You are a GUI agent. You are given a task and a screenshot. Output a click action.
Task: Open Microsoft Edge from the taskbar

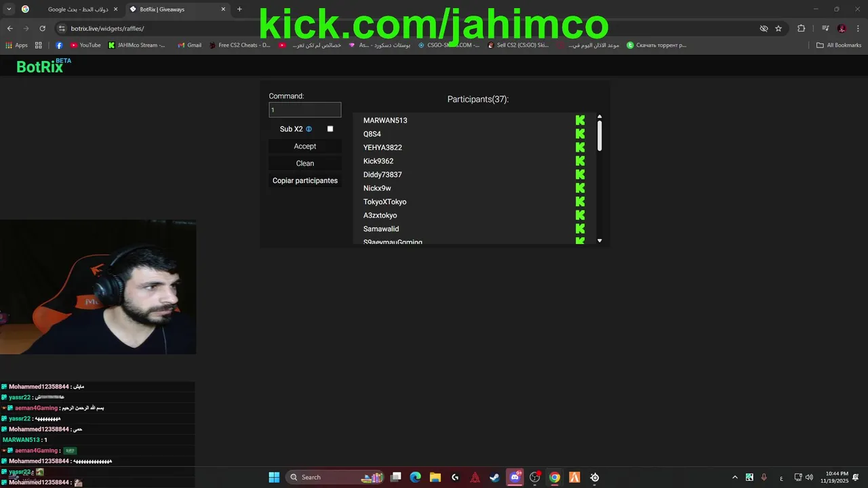[x=415, y=477]
